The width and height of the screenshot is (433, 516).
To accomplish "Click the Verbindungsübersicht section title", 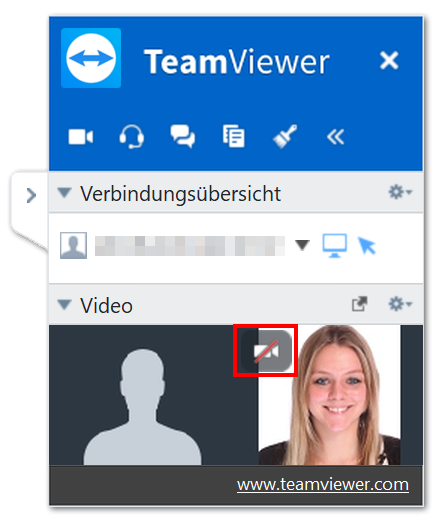I will click(180, 194).
